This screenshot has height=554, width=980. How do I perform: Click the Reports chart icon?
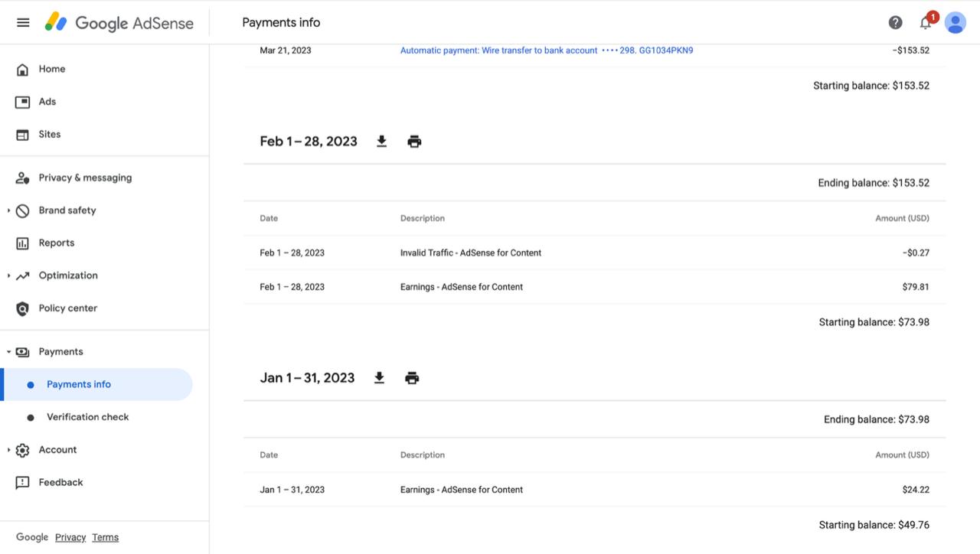(23, 243)
